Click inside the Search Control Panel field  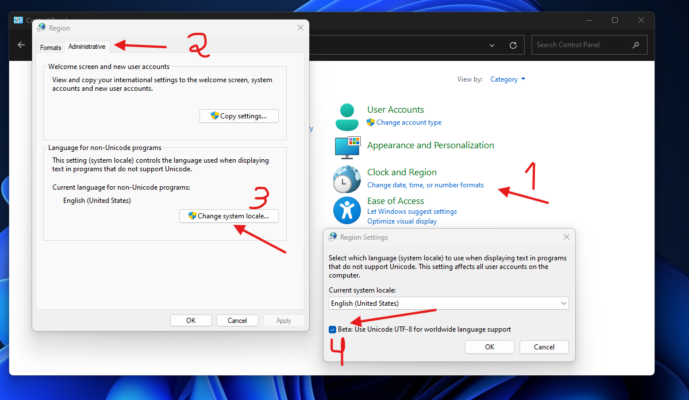coord(582,45)
